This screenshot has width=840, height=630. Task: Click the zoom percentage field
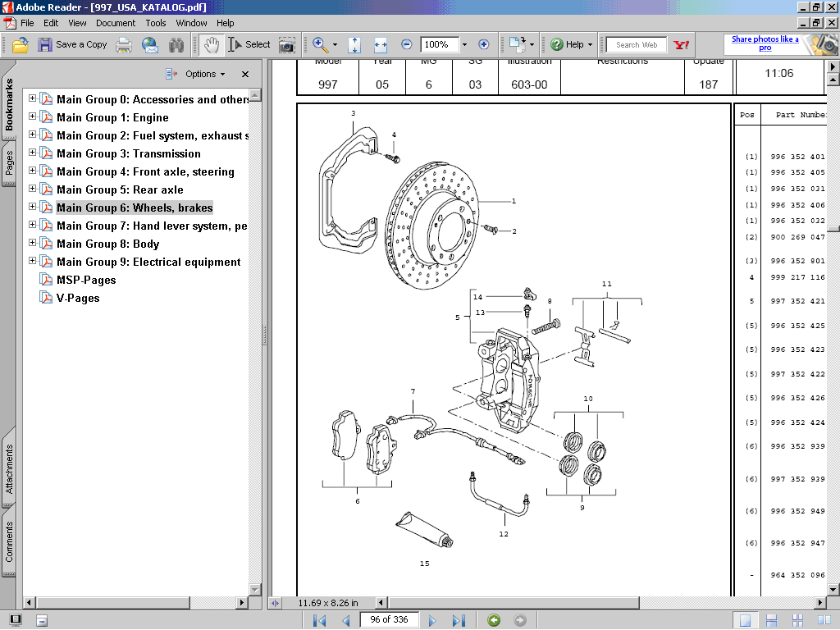point(440,45)
